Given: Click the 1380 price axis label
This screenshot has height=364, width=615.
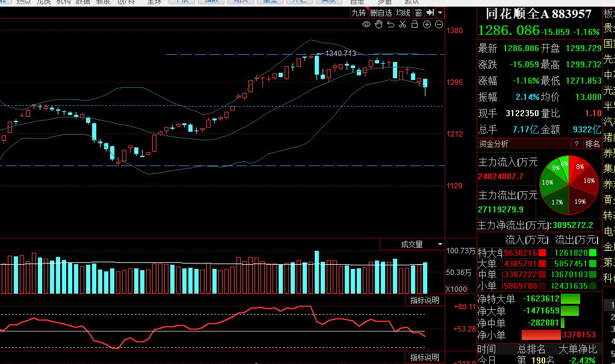Looking at the screenshot, I should pyautogui.click(x=454, y=31).
